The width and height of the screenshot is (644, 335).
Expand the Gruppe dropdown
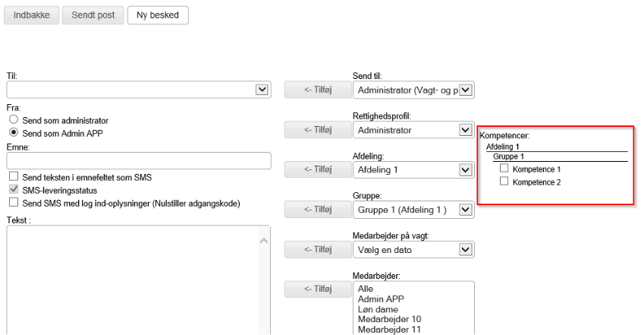point(466,210)
